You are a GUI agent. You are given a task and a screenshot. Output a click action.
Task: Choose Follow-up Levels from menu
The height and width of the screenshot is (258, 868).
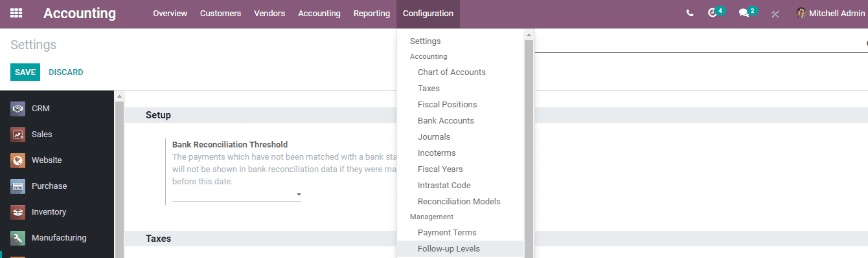pos(449,249)
